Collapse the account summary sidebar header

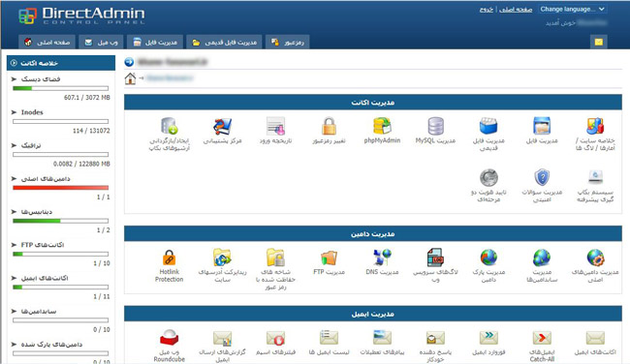(61, 63)
